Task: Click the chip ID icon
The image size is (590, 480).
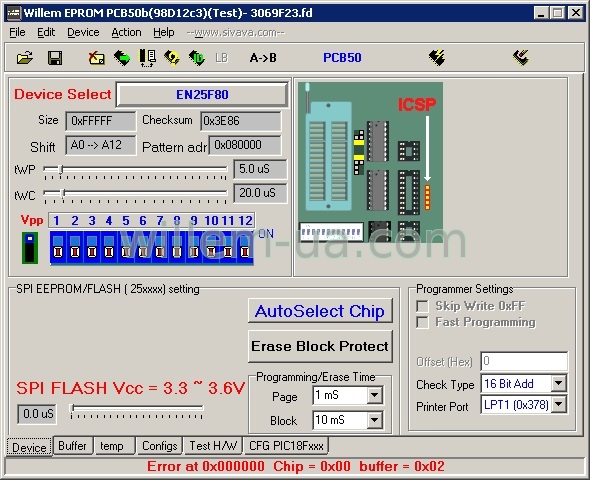Action: (197, 58)
